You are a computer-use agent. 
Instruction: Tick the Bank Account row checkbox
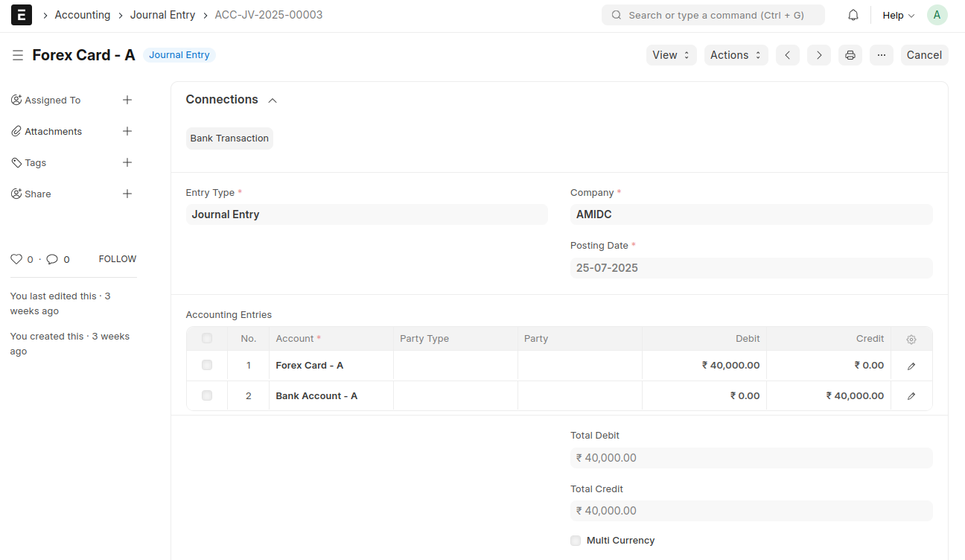coord(207,395)
